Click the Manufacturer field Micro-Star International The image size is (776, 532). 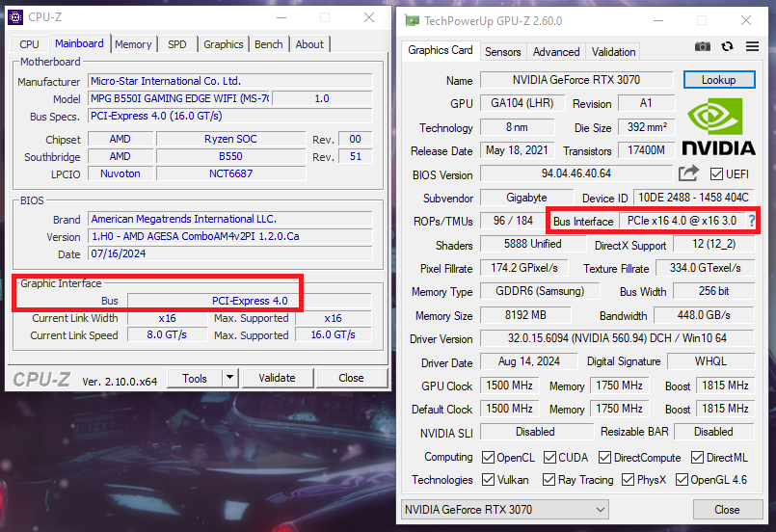pos(230,81)
